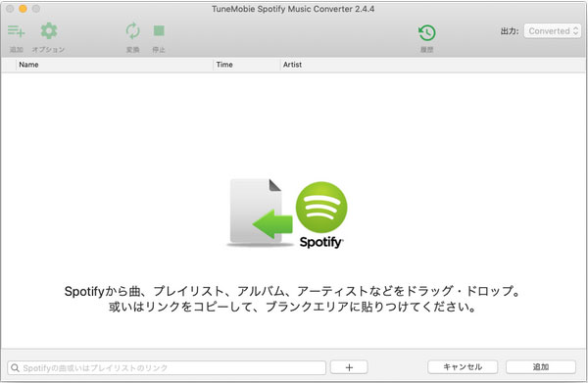This screenshot has height=383, width=588.
Task: Focus the Spotify link search field
Action: (167, 367)
